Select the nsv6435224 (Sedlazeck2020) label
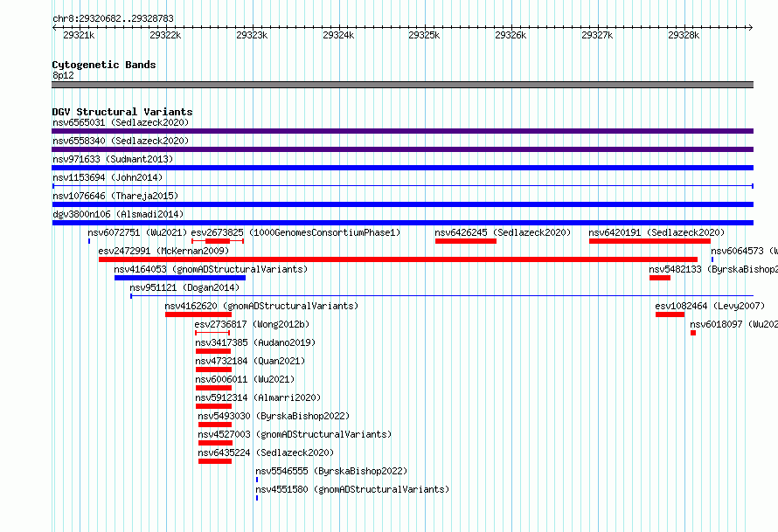Viewport: 778px width, 532px height. (x=266, y=453)
